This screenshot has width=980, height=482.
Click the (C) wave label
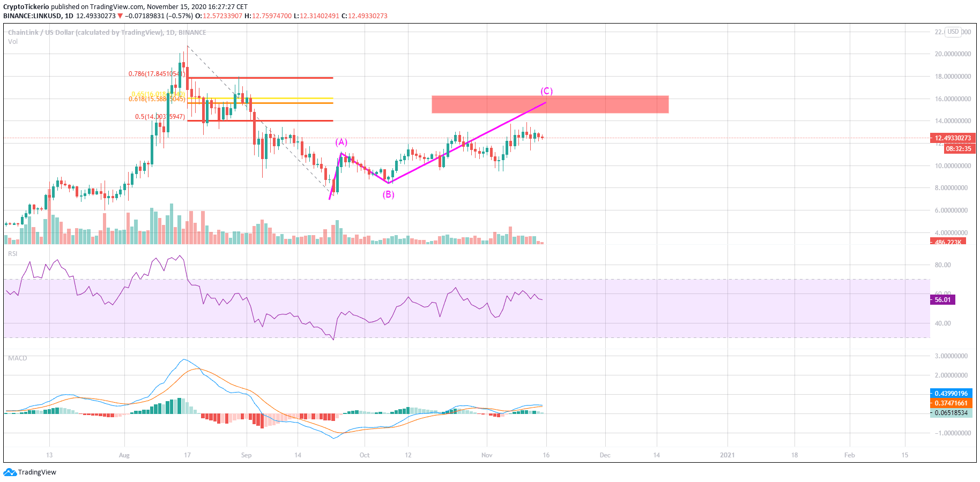click(546, 91)
